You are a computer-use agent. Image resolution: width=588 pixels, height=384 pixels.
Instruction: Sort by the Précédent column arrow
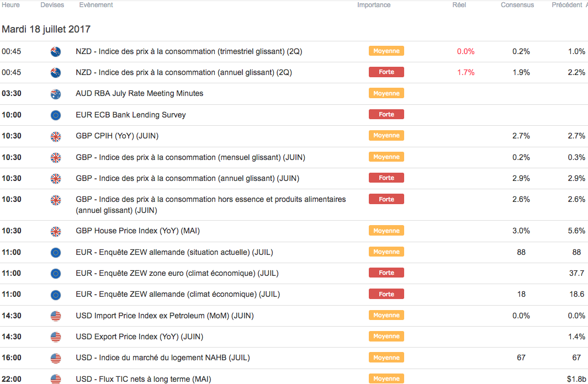point(585,5)
